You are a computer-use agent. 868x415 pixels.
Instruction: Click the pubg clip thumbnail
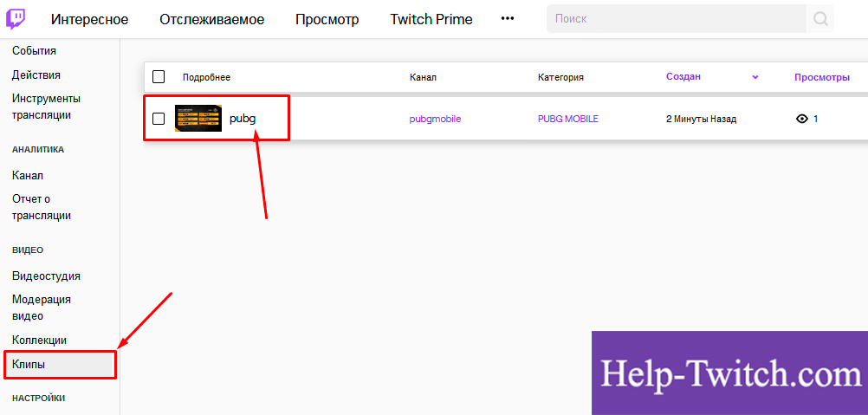tap(198, 119)
